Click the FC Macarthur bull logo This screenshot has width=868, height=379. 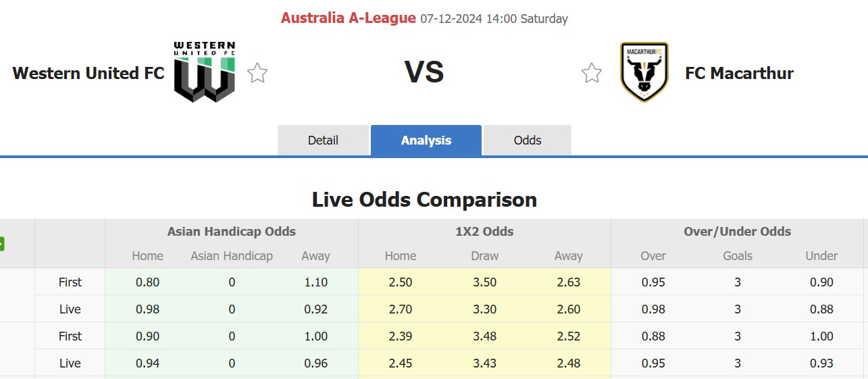tap(644, 72)
